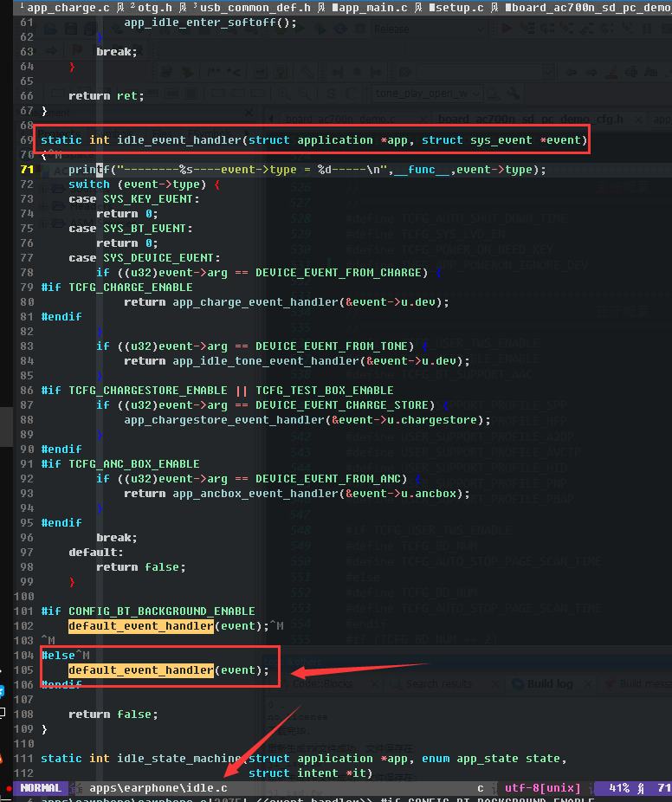Click the zoom in magnifier in Code::Blocks toolbar
The width and height of the screenshot is (672, 802).
coord(284,94)
